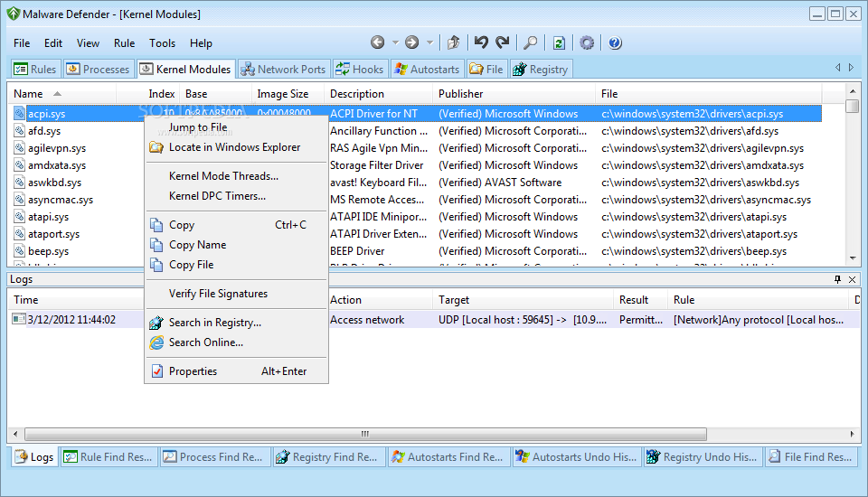The image size is (868, 497).
Task: Choose Search Online from context menu
Action: click(x=236, y=342)
